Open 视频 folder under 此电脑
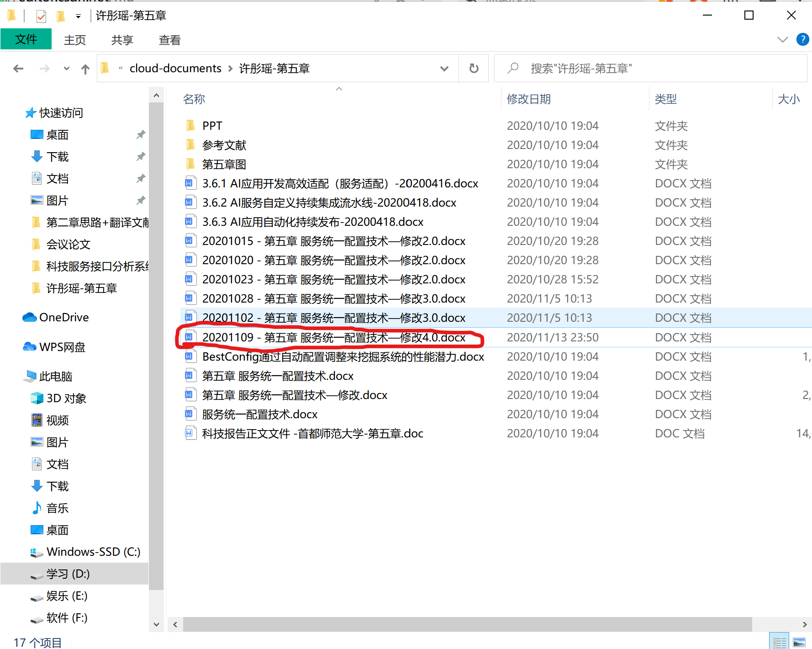The image size is (812, 649). point(58,420)
